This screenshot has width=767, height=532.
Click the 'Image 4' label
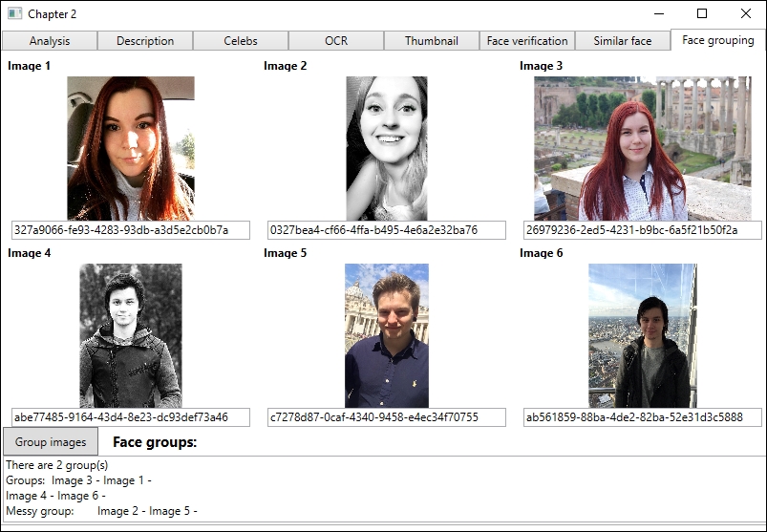tap(29, 253)
